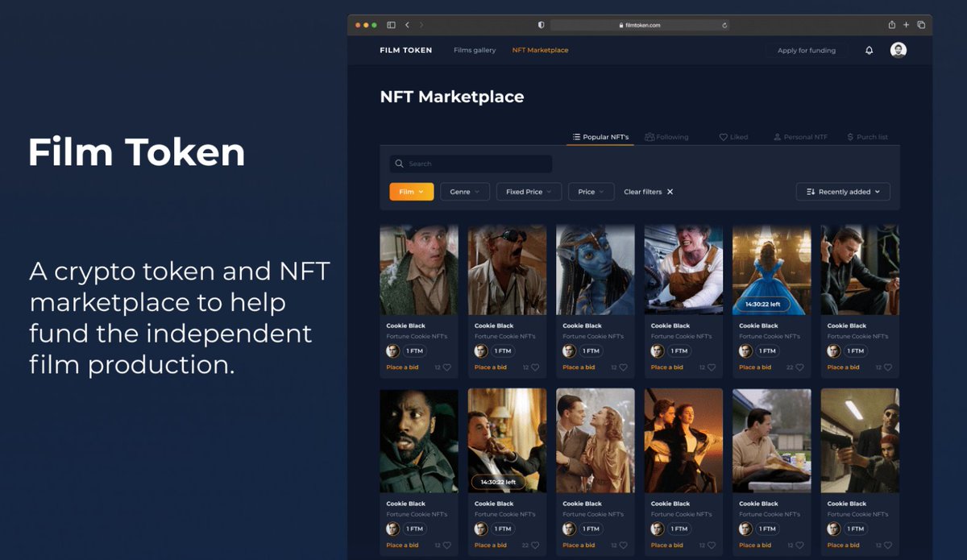This screenshot has height=560, width=967.
Task: Place a bid on the vintage couple embracing card
Action: (579, 545)
